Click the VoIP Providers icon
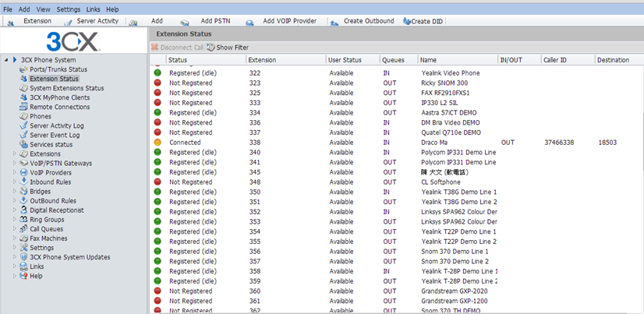The image size is (644, 314). [x=23, y=173]
